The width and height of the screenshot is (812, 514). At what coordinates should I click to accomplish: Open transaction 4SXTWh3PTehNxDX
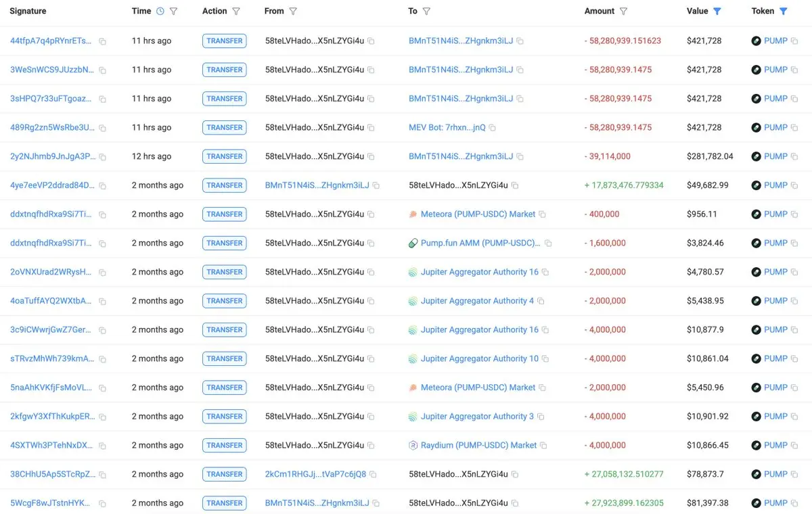(51, 445)
